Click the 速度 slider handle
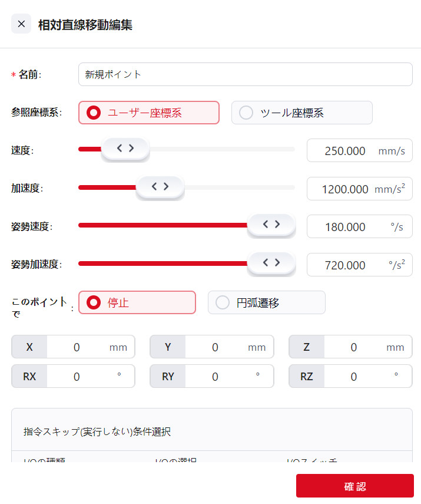Screen dimensions: 421x504 pyautogui.click(x=125, y=149)
